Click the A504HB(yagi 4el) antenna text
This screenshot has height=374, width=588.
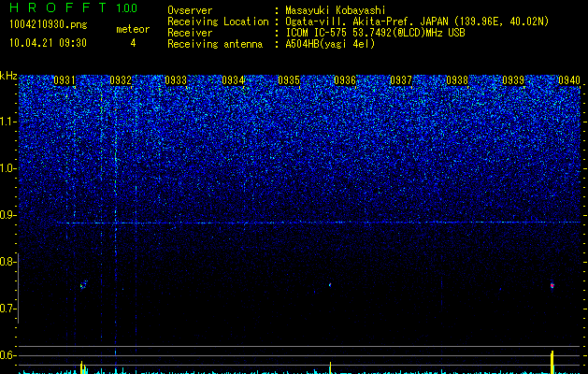coord(330,44)
